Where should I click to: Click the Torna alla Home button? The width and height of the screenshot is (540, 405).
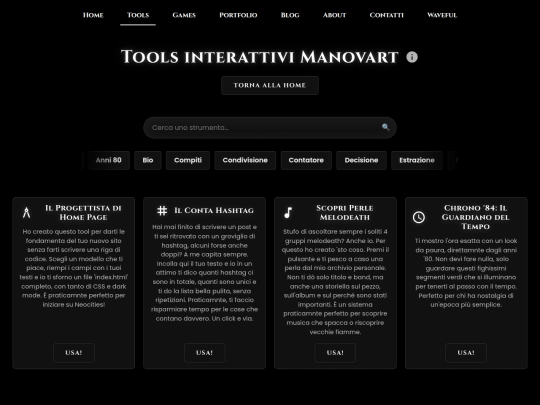(x=270, y=85)
